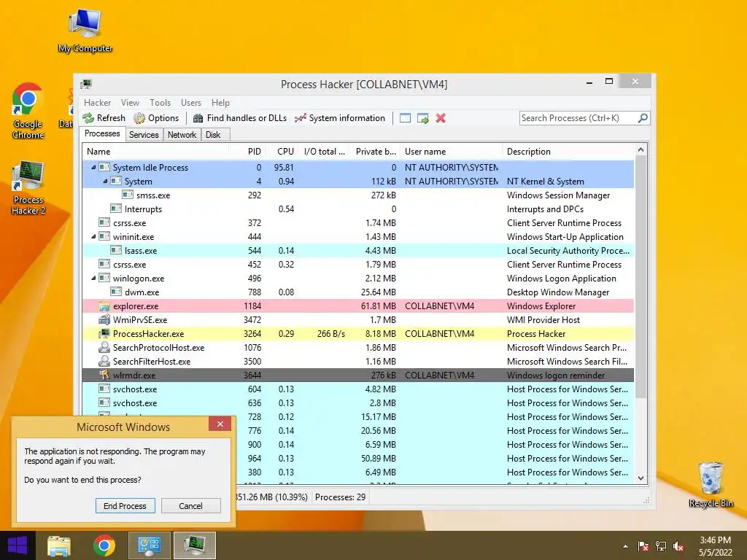
Task: Click the muted volume tray icon
Action: [678, 546]
